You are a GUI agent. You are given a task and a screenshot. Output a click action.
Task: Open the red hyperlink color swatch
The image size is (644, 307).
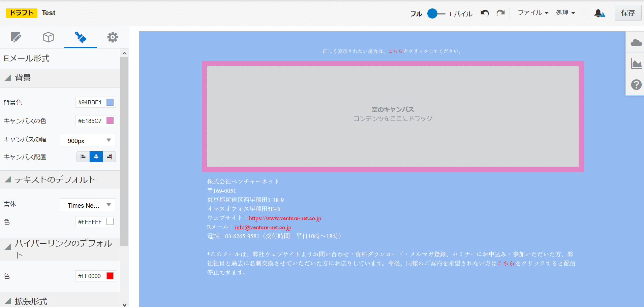coord(110,276)
